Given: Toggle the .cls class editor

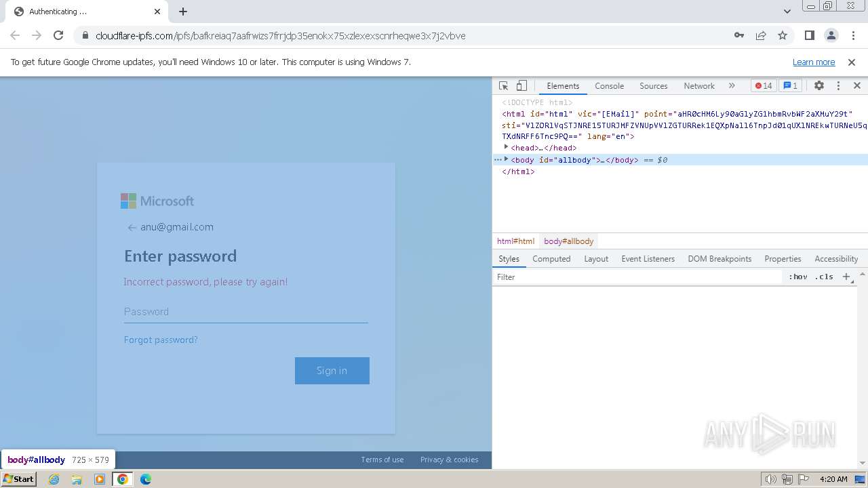Looking at the screenshot, I should (824, 277).
